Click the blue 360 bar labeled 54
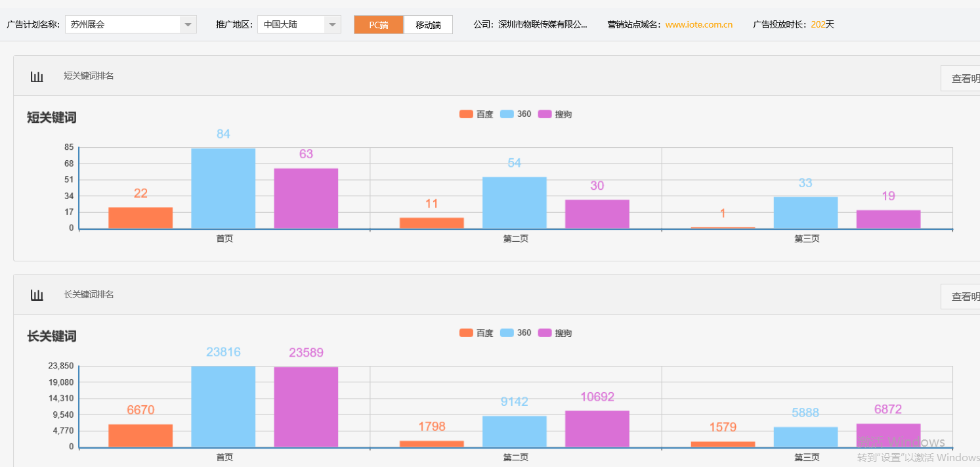 click(514, 202)
